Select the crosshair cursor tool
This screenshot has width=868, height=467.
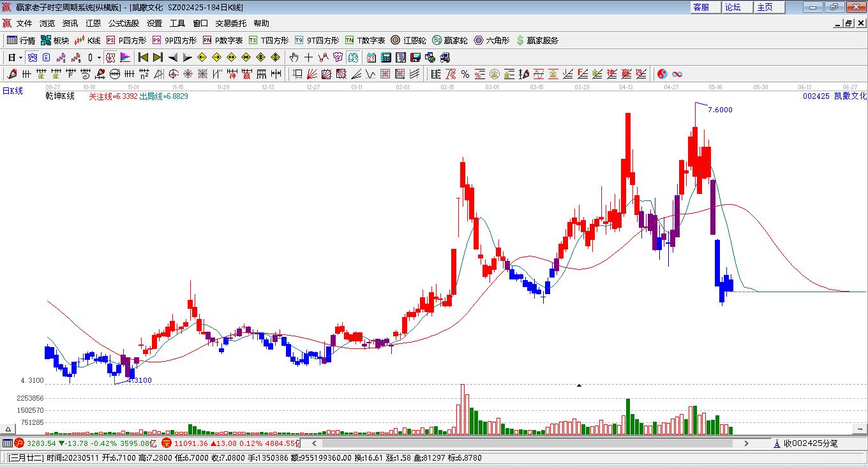click(309, 57)
